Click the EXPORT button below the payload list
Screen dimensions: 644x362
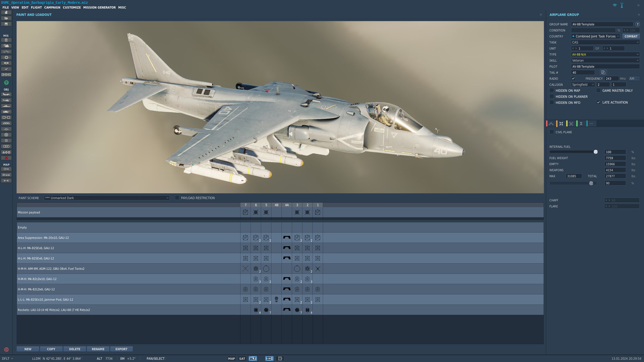pyautogui.click(x=121, y=349)
